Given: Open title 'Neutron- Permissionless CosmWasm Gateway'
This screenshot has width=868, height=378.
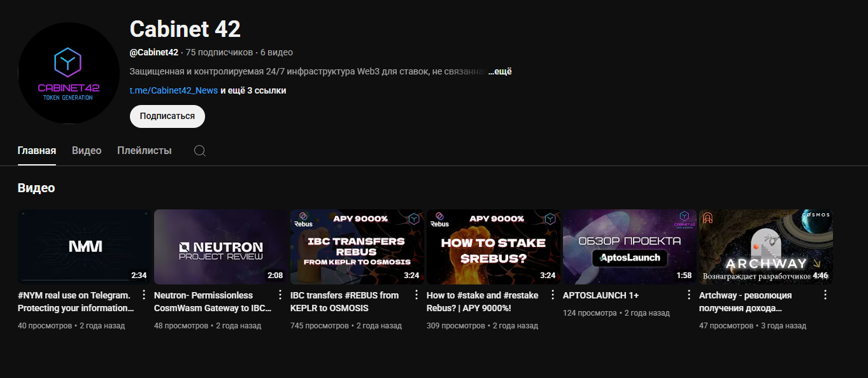Looking at the screenshot, I should tap(213, 302).
